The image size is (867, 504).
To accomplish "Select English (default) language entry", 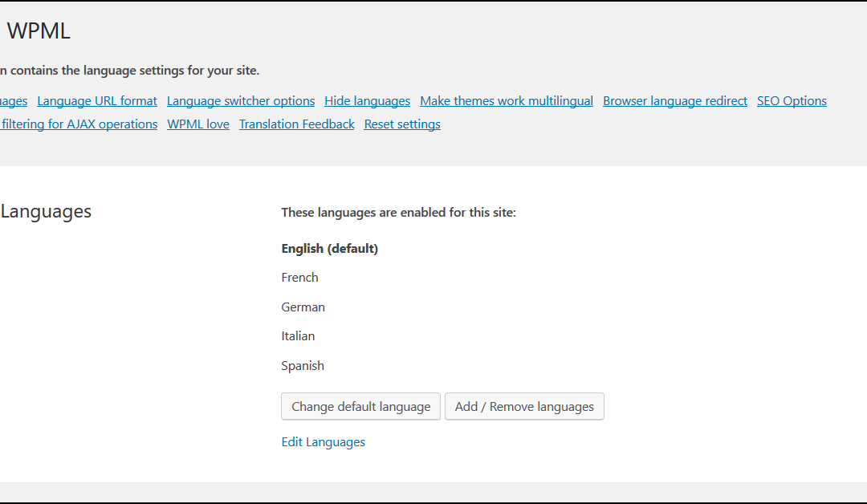I will click(330, 249).
